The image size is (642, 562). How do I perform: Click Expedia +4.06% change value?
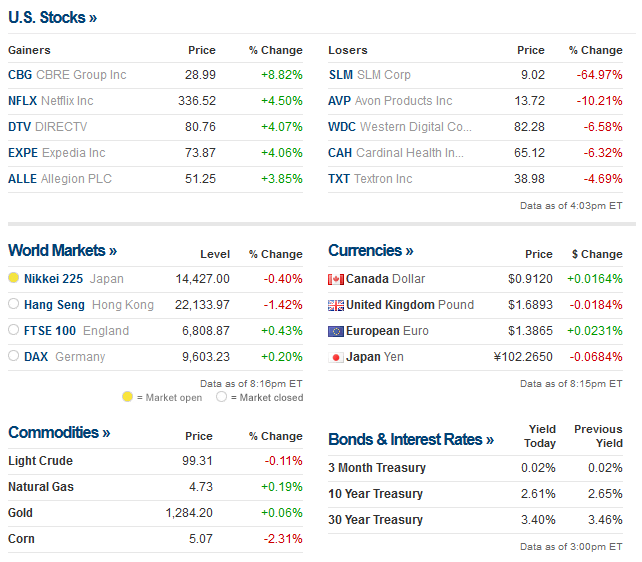point(282,153)
